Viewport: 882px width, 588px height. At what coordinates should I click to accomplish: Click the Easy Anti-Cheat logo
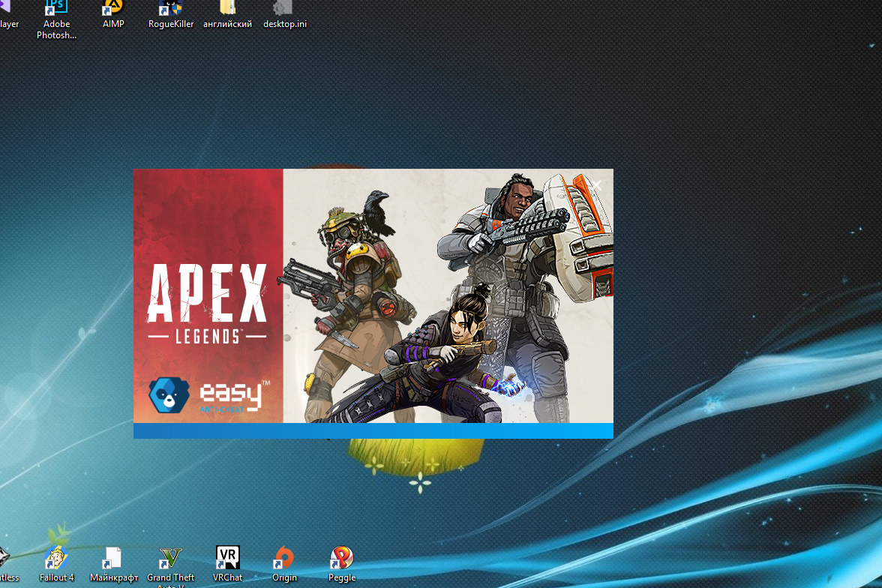(x=210, y=395)
